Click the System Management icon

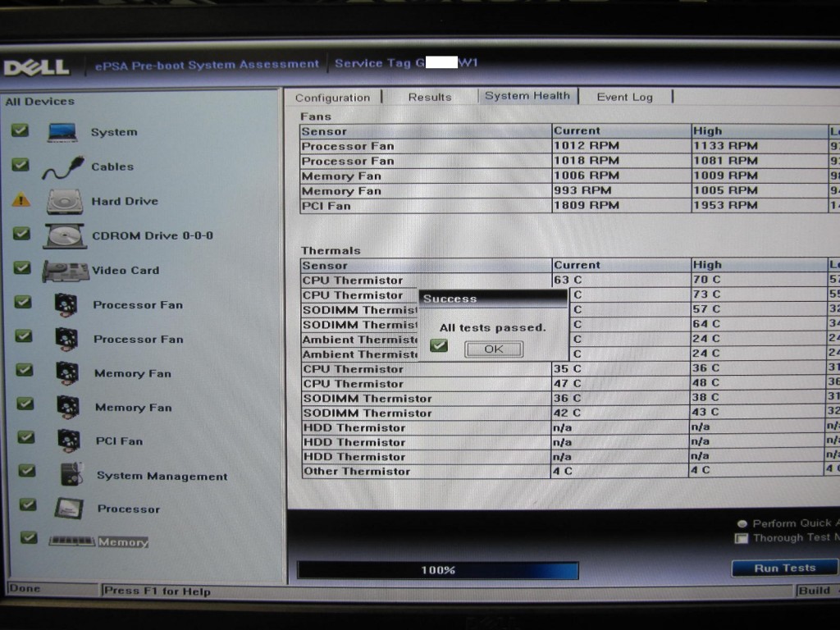pos(71,475)
